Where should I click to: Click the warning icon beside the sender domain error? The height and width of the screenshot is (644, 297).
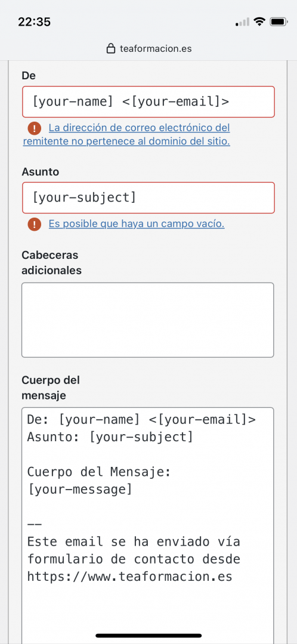click(x=35, y=128)
